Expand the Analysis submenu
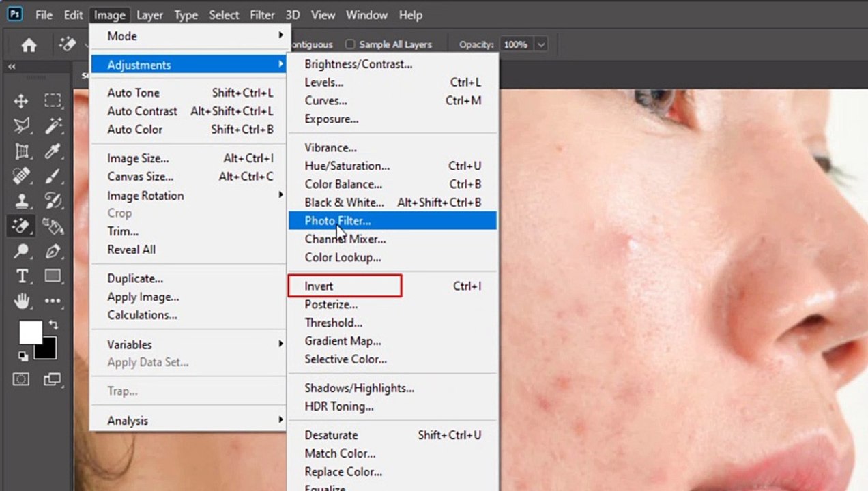Screen dimensions: 868x491 (280, 421)
